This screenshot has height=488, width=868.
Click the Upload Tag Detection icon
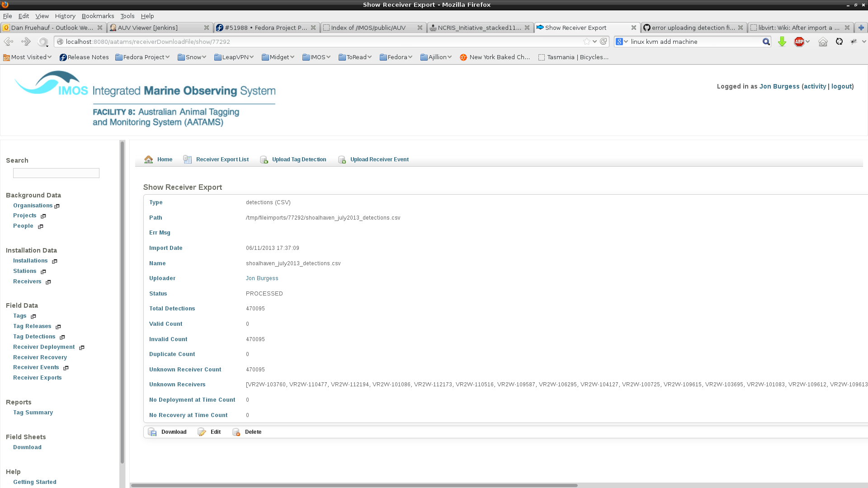coord(264,159)
